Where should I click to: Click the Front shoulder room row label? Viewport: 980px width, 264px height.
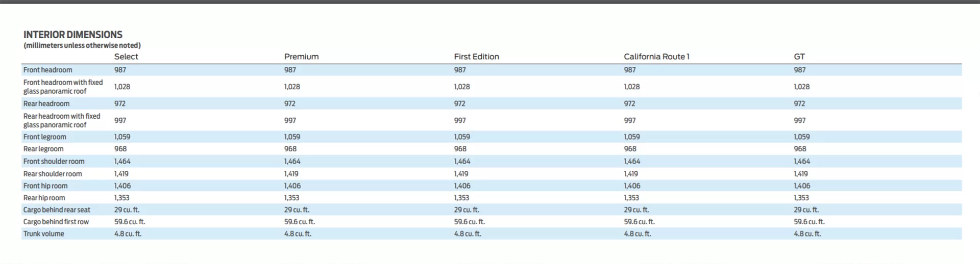tap(54, 161)
